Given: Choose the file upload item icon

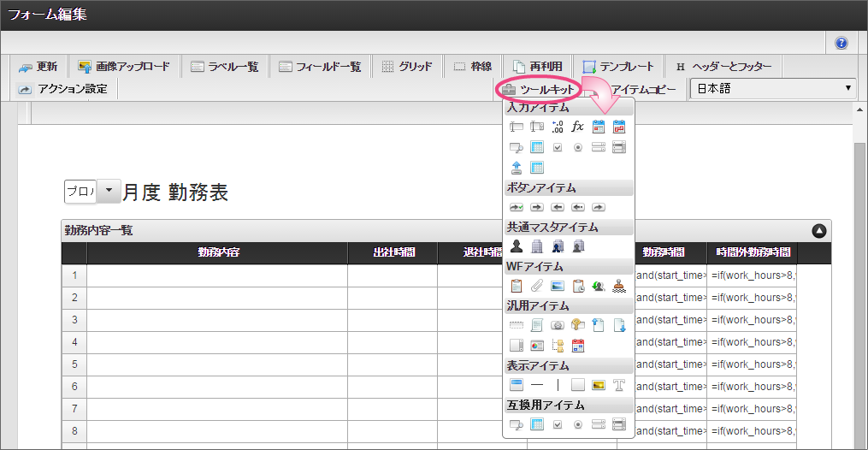Looking at the screenshot, I should tap(516, 168).
